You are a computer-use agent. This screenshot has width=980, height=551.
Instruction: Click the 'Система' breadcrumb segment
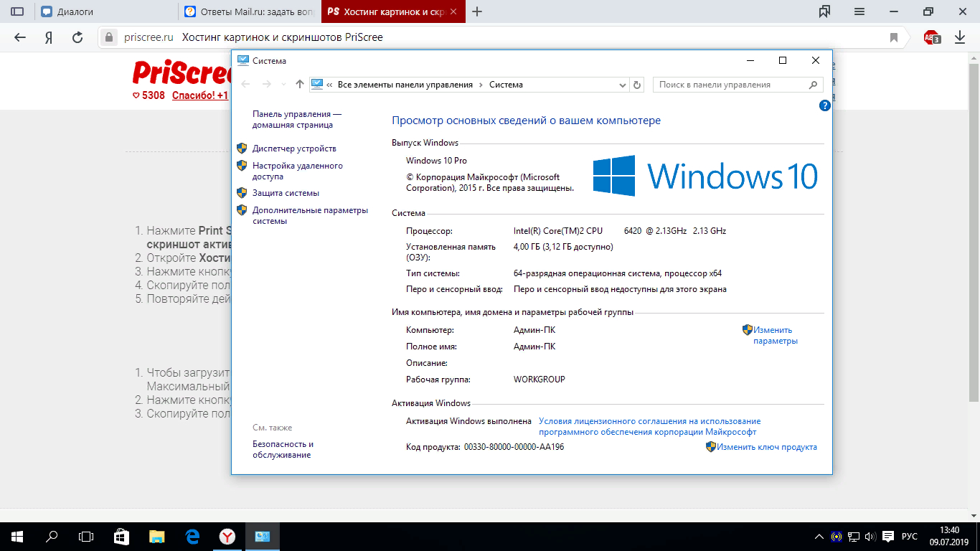(x=506, y=85)
